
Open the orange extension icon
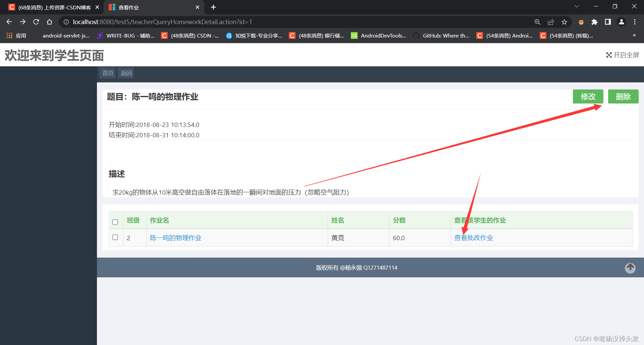click(581, 22)
